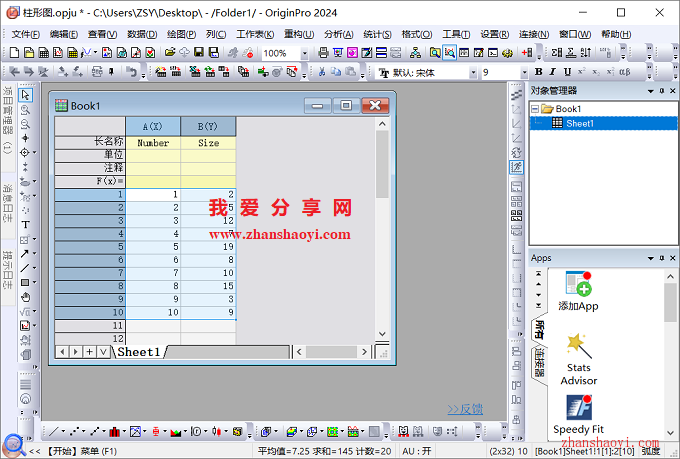Click the tree-structure icon in the toolbar

coord(415,53)
